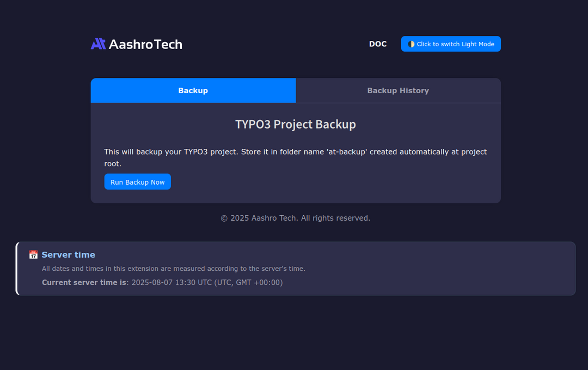Click the backup description paragraph
The height and width of the screenshot is (370, 588).
(x=218, y=152)
